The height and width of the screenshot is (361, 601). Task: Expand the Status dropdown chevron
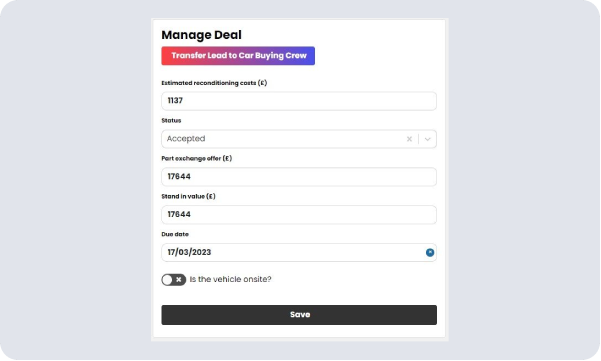(427, 139)
